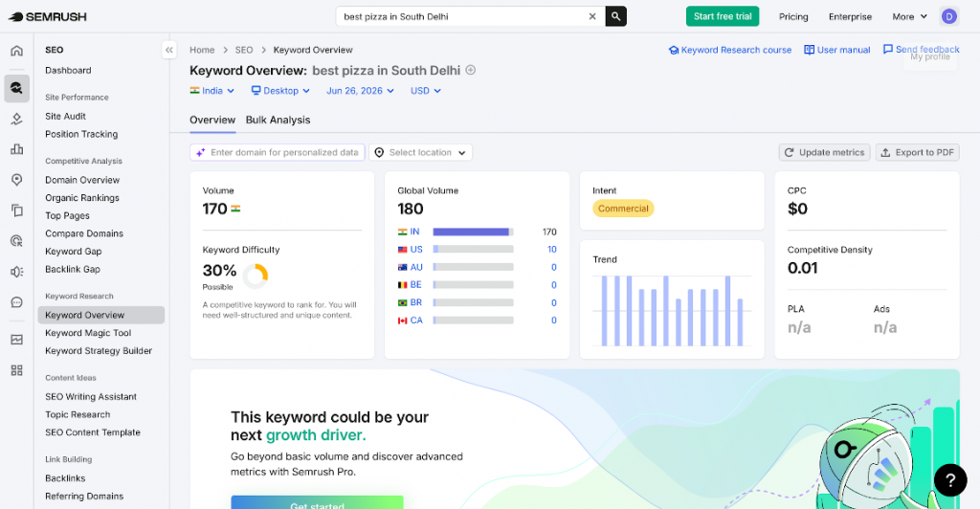Click the Commercial intent badge
This screenshot has width=980, height=509.
[x=623, y=209]
